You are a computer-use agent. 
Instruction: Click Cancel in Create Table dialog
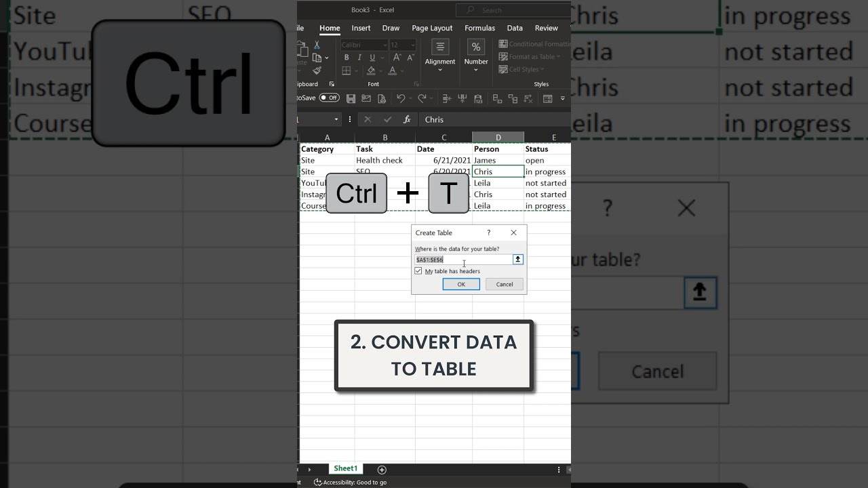click(x=505, y=284)
